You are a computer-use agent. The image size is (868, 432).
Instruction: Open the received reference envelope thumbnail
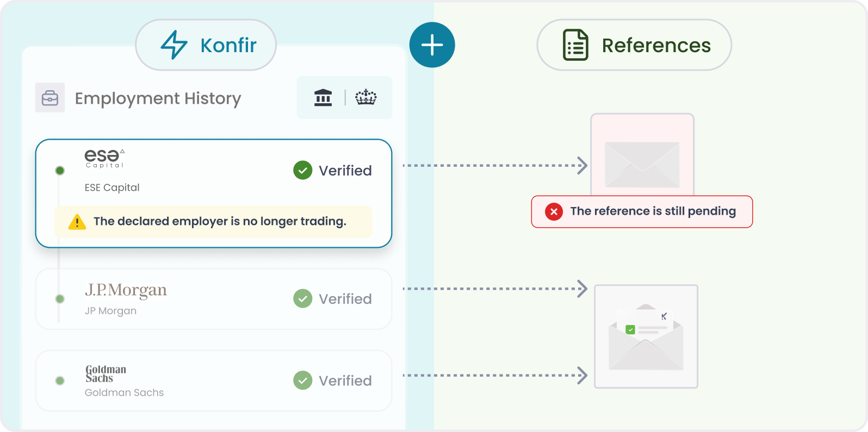pos(646,336)
